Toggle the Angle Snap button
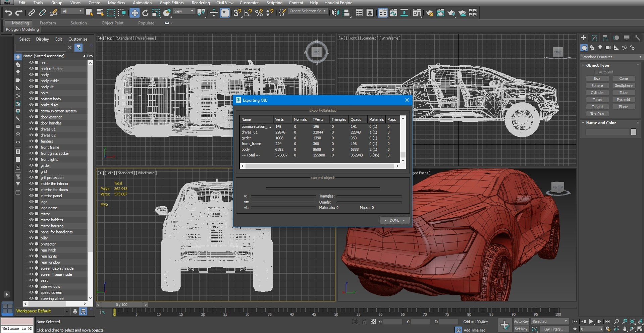This screenshot has width=644, height=333. pos(248,13)
